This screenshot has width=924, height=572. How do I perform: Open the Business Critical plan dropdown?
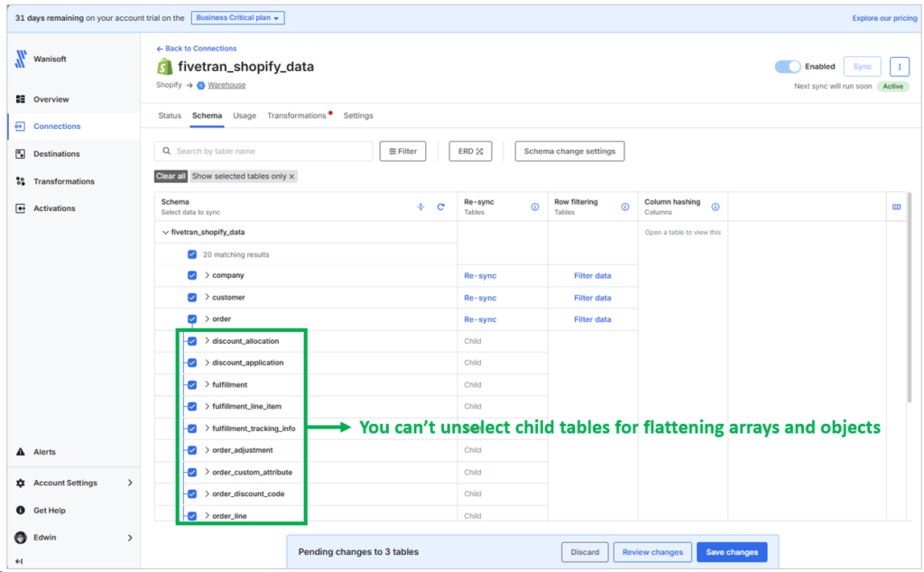237,18
